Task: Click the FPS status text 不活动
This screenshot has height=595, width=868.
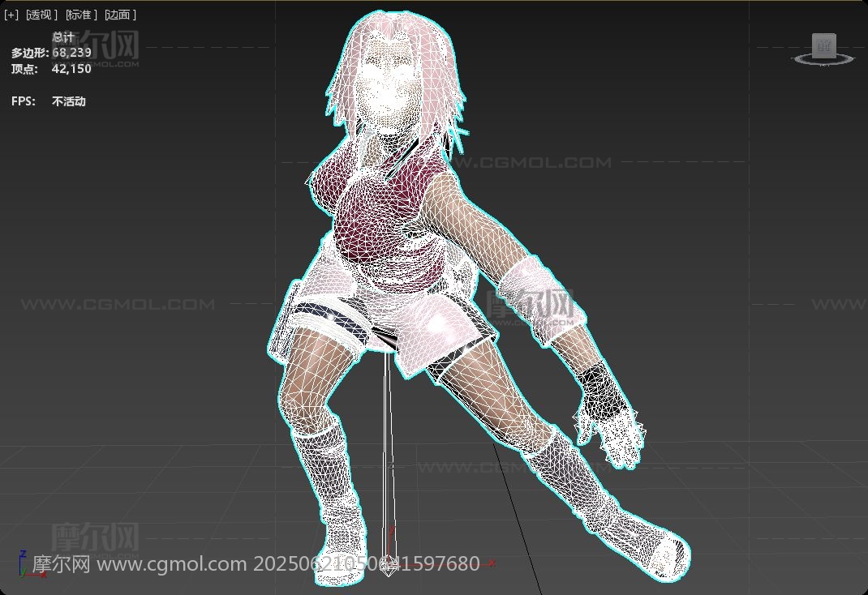Action: pos(69,101)
